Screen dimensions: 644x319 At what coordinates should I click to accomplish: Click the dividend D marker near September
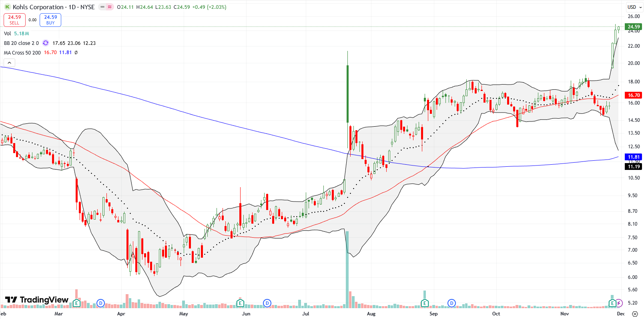click(x=451, y=303)
